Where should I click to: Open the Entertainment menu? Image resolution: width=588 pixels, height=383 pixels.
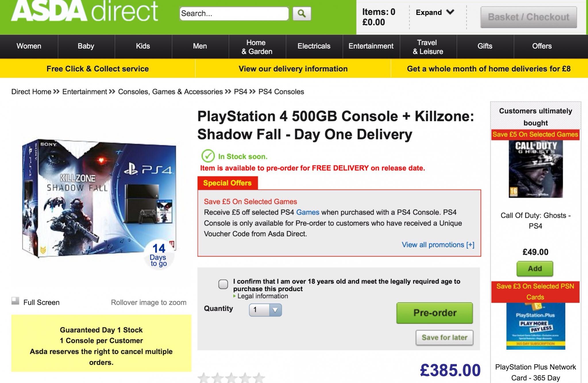(x=371, y=46)
